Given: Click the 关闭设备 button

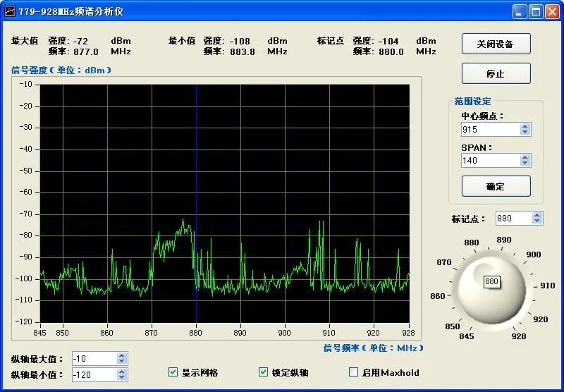Looking at the screenshot, I should point(496,44).
